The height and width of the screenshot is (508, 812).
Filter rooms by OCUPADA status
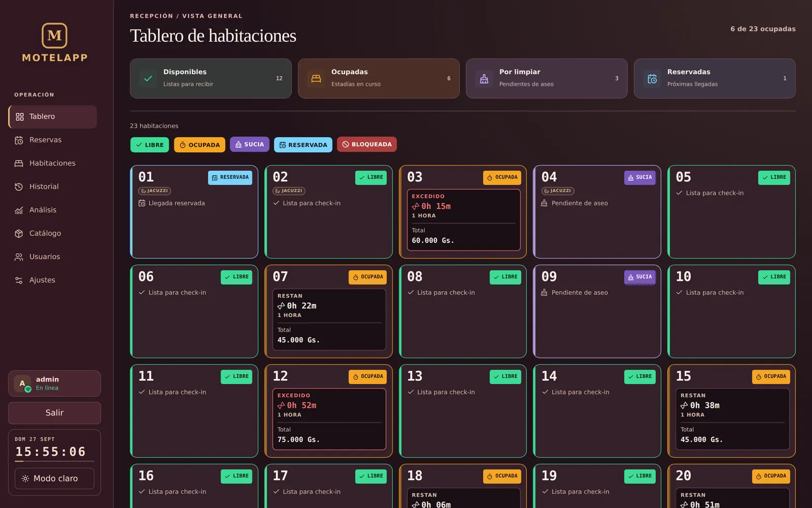199,145
